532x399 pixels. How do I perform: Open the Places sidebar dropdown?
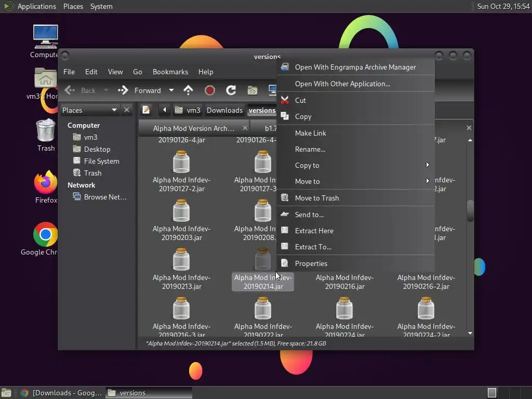90,110
